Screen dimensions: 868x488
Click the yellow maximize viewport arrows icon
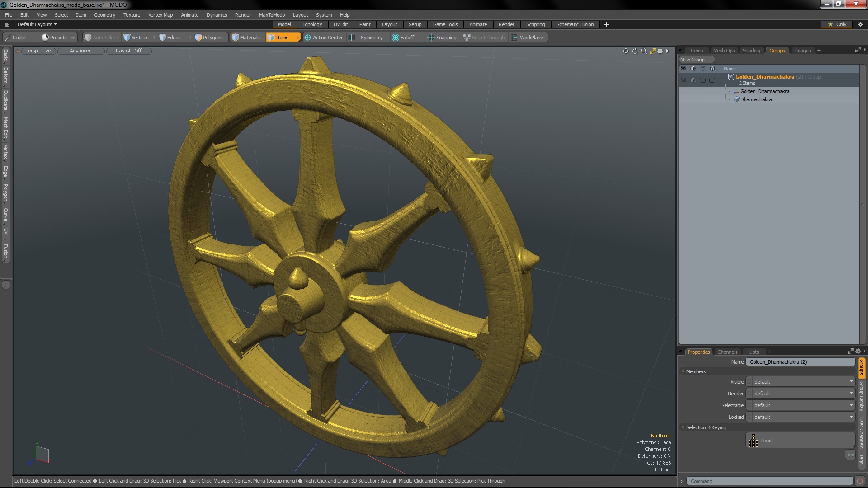(x=652, y=51)
